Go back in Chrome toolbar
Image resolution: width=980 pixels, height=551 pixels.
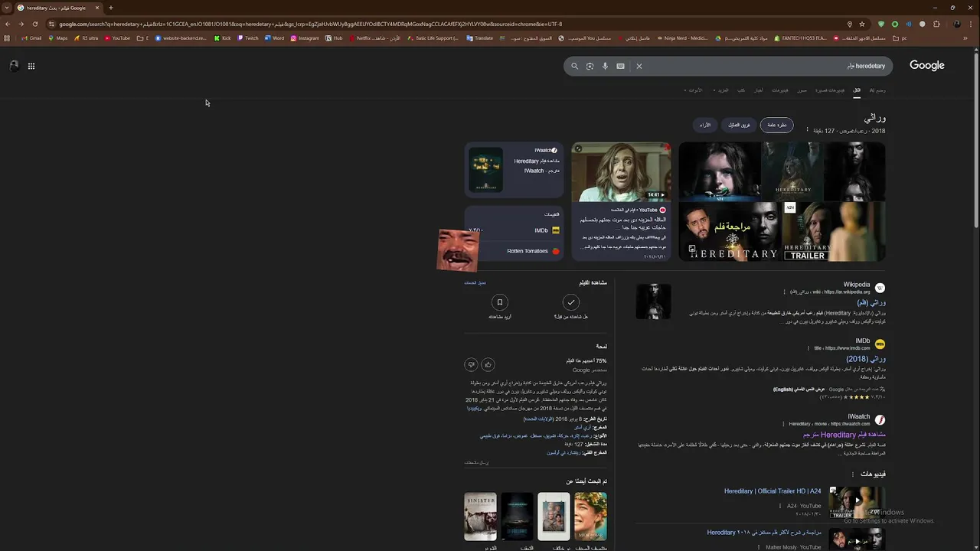tap(7, 24)
